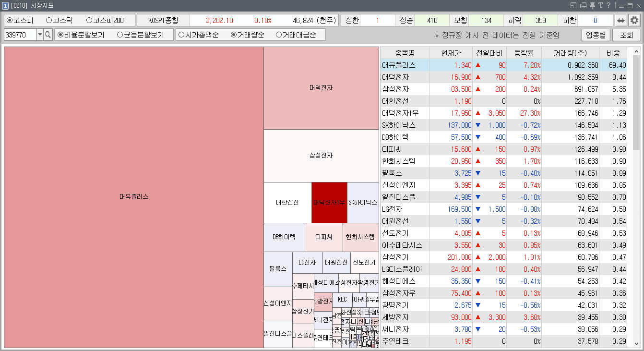Click the double-arrow width toggle icon

pos(621,20)
